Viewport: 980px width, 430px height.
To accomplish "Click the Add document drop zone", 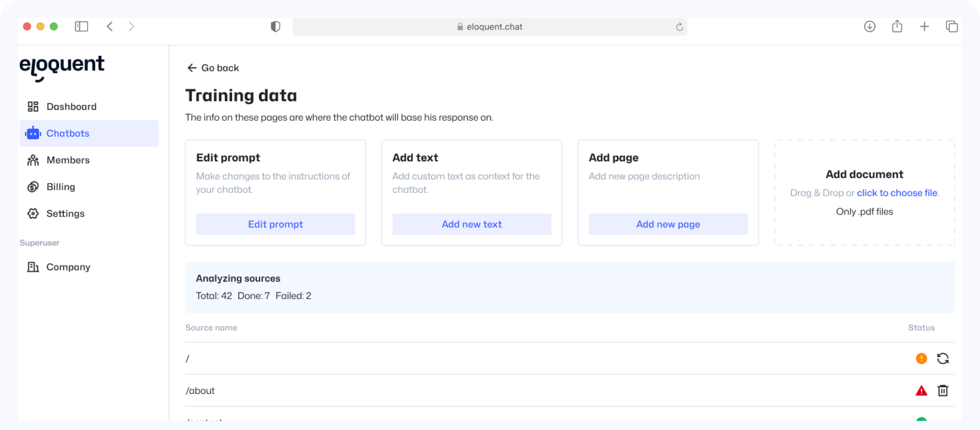I will coord(864,192).
